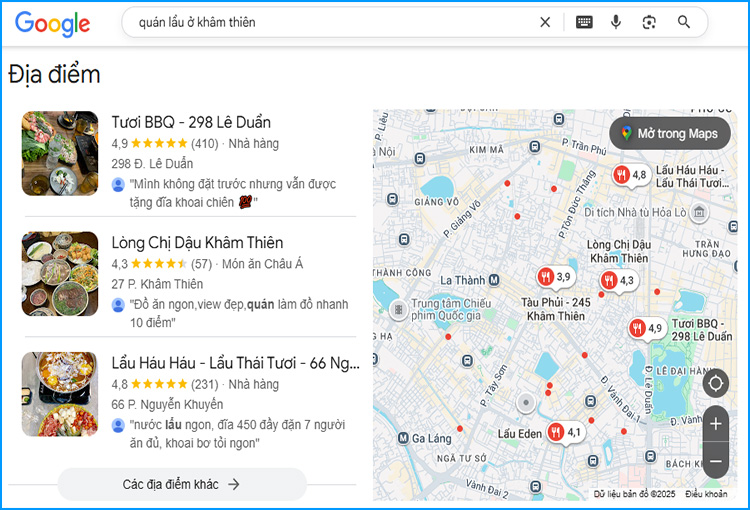
Task: View the Tươi BBQ food thumbnail
Action: pyautogui.click(x=60, y=153)
